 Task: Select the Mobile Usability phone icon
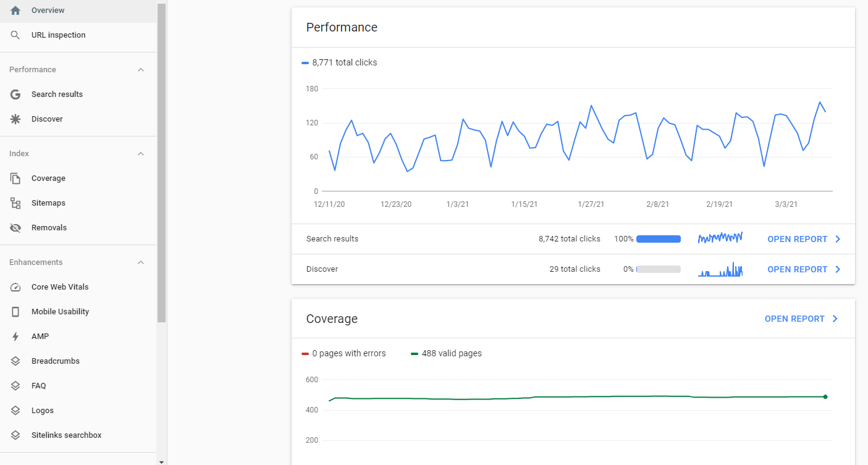tap(15, 311)
